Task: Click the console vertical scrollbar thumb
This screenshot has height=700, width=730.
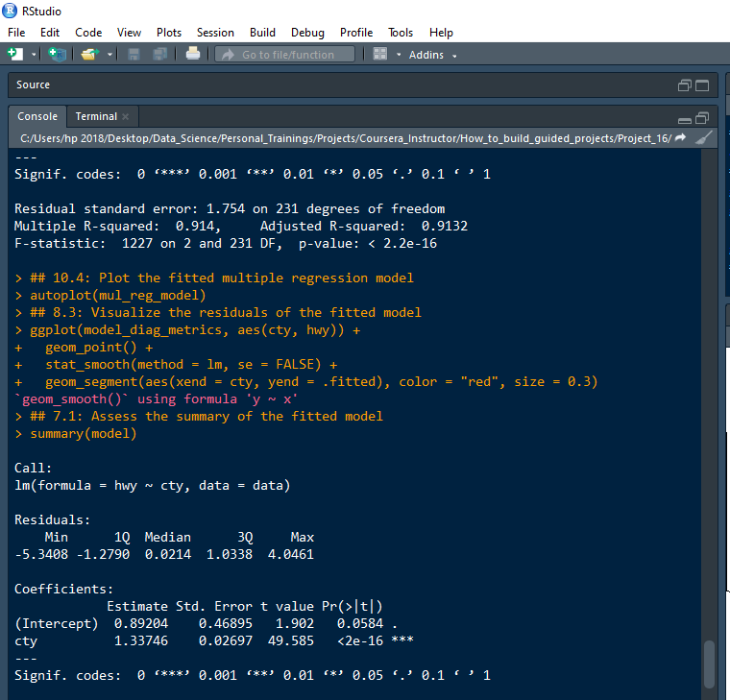Action: point(709,664)
